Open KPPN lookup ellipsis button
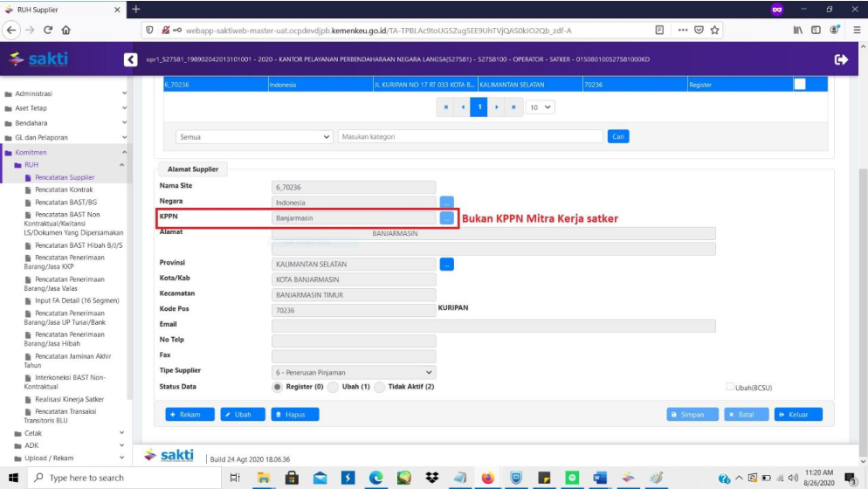The height and width of the screenshot is (489, 868). click(446, 218)
